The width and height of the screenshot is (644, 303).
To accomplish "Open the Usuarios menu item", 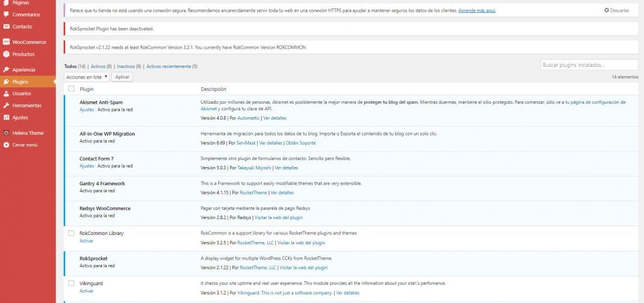I will tap(22, 93).
